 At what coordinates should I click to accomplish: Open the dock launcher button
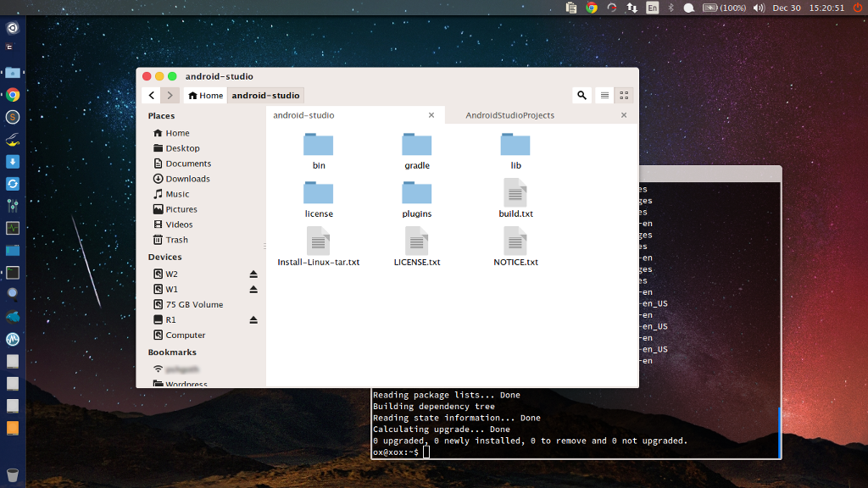pos(12,28)
